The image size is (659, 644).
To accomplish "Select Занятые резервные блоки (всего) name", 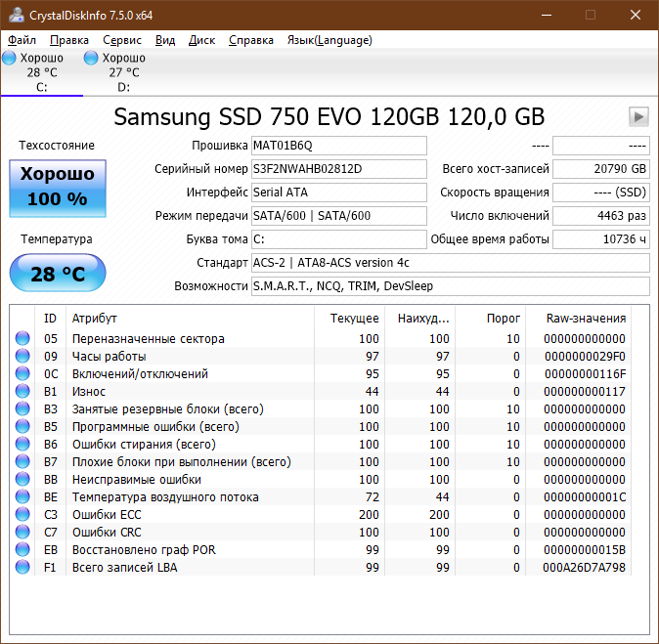I will click(x=168, y=409).
